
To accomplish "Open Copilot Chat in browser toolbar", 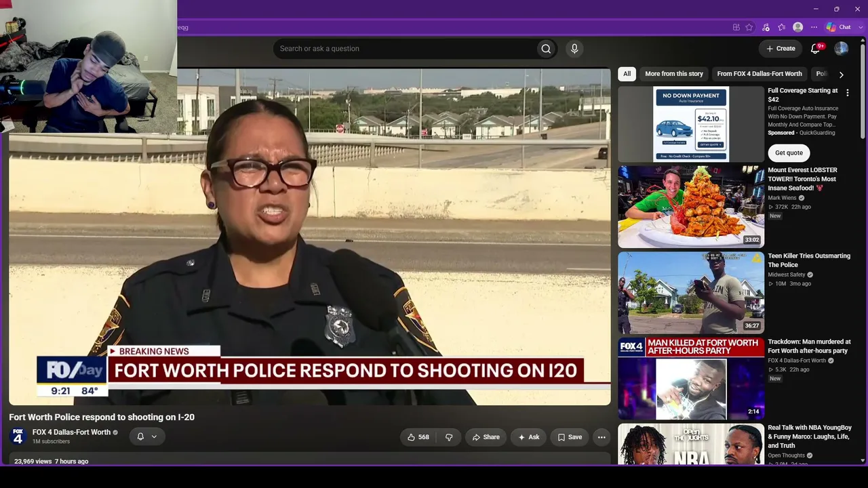I will 838,27.
